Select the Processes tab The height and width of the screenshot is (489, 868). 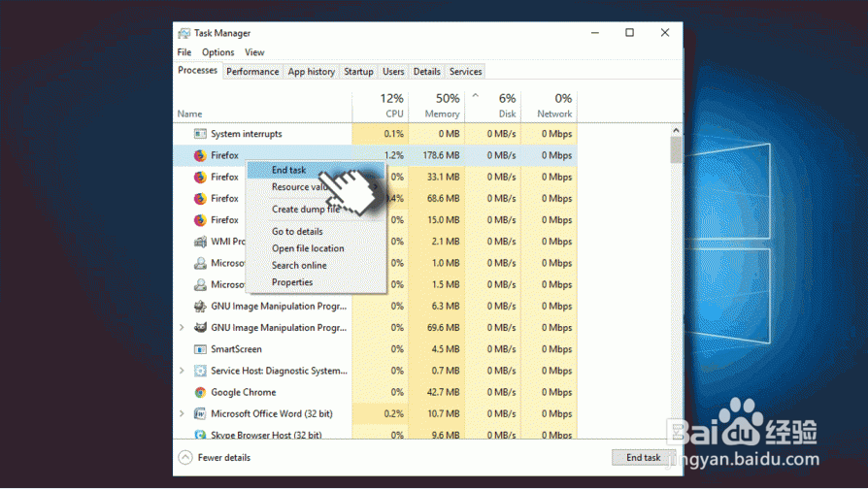tap(198, 70)
